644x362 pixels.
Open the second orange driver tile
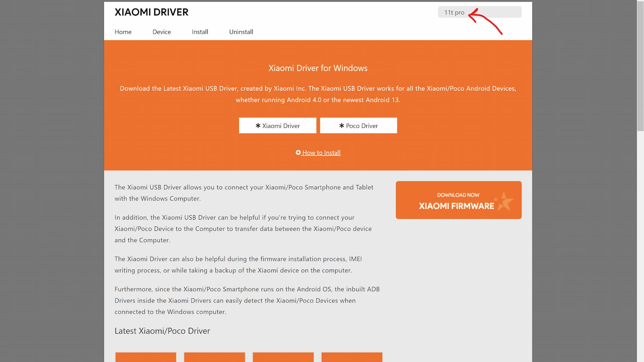(x=215, y=357)
